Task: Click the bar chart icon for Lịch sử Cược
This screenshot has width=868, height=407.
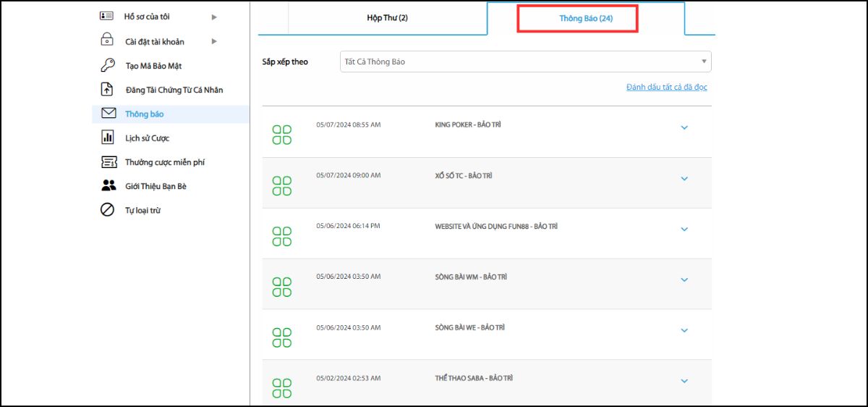Action: click(x=107, y=138)
